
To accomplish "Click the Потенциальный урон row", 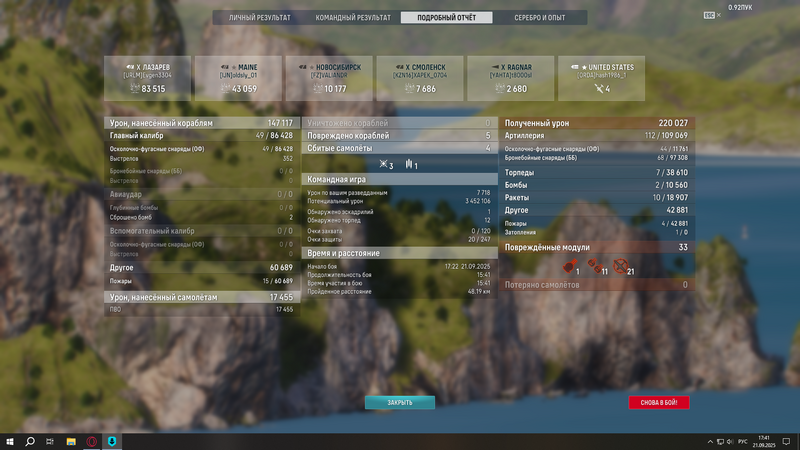I will coord(399,202).
